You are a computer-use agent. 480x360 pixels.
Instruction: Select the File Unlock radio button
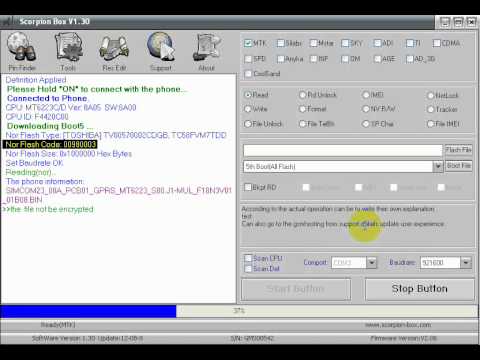click(x=248, y=124)
